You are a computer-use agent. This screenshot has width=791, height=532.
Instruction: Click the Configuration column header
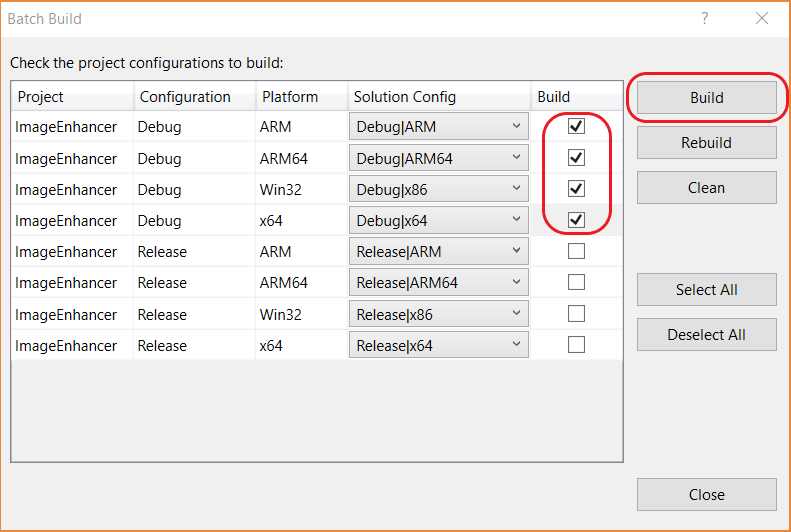coord(195,96)
